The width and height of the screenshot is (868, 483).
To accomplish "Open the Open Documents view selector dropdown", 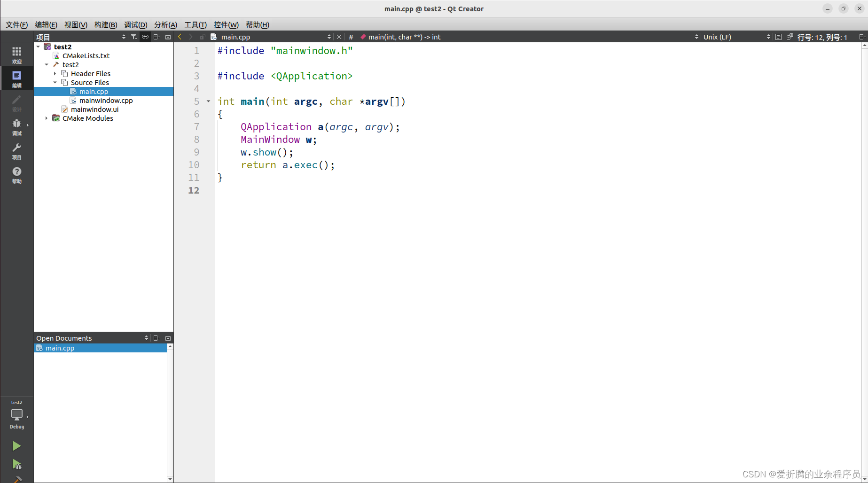I will [92, 338].
